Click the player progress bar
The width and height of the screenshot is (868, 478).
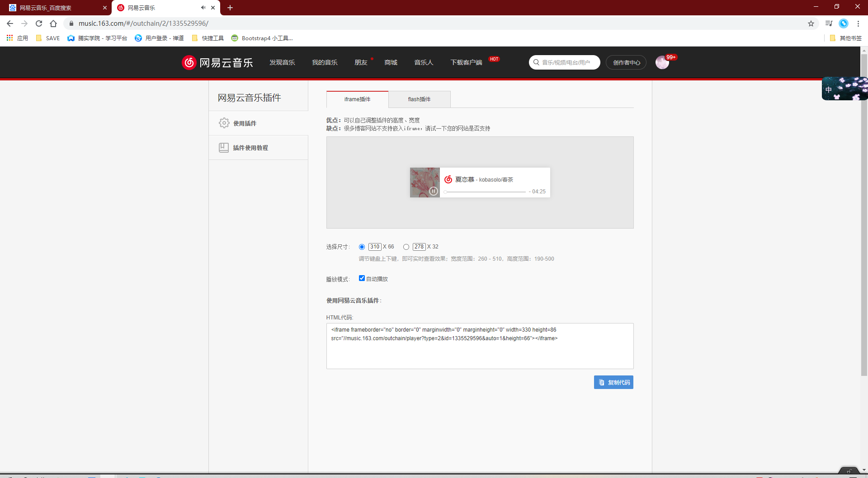click(485, 192)
